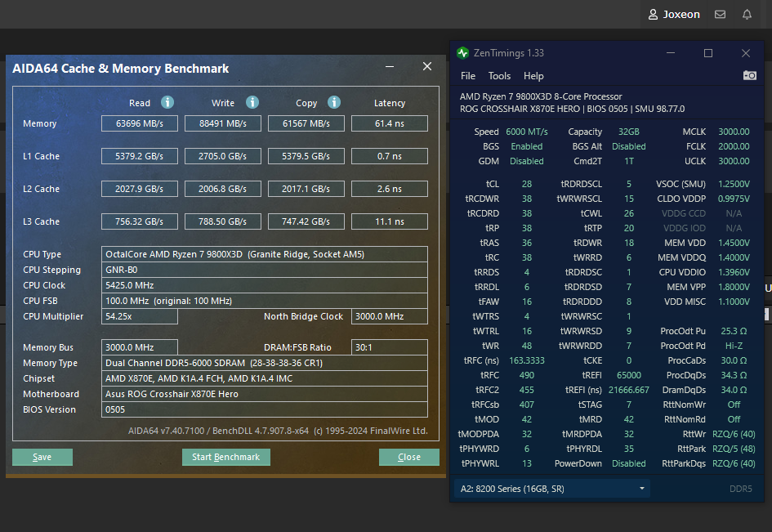The image size is (772, 532).
Task: Click the AMD Ryzen 7 9800X3D processor title
Action: (541, 96)
